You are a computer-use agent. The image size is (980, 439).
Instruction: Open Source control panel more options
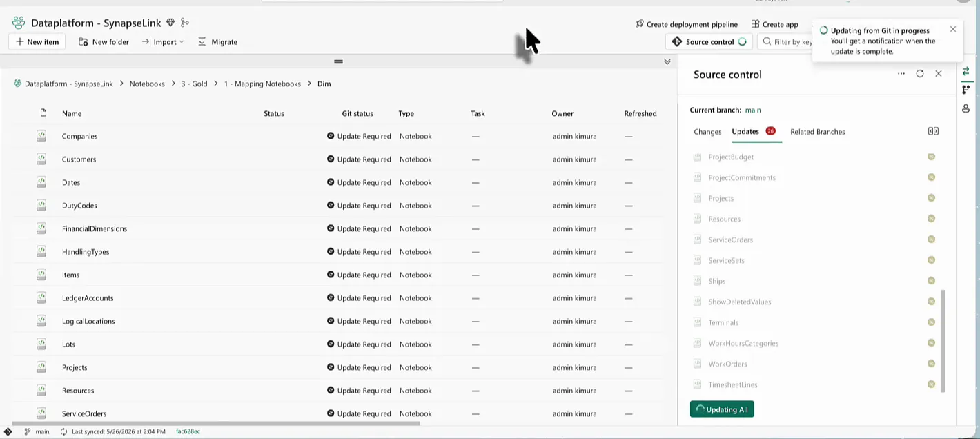pos(901,74)
